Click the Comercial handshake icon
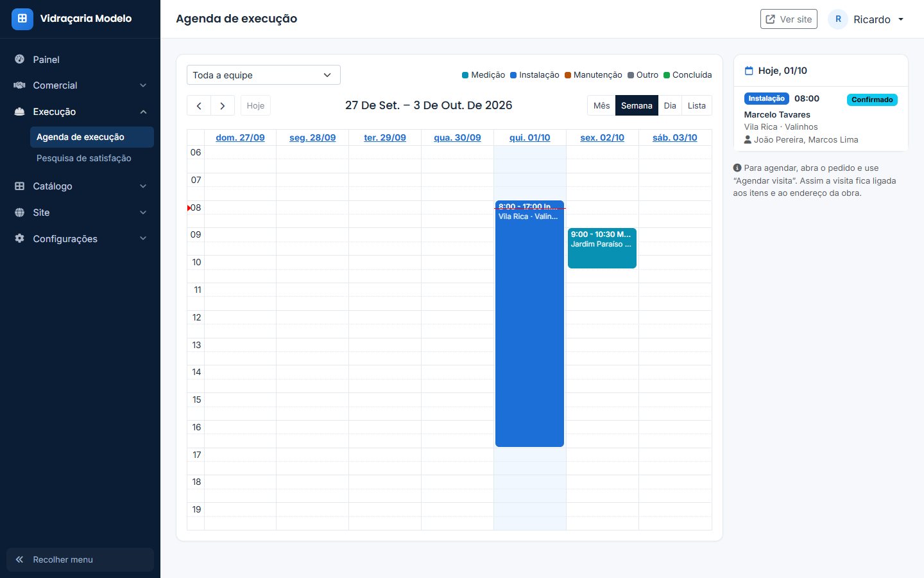 pyautogui.click(x=20, y=85)
